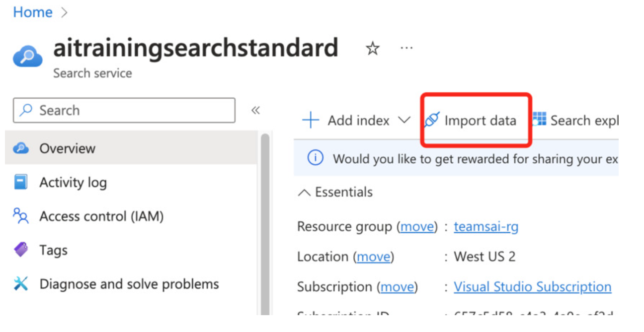
Task: Click the Tags purple label icon
Action: coord(21,250)
